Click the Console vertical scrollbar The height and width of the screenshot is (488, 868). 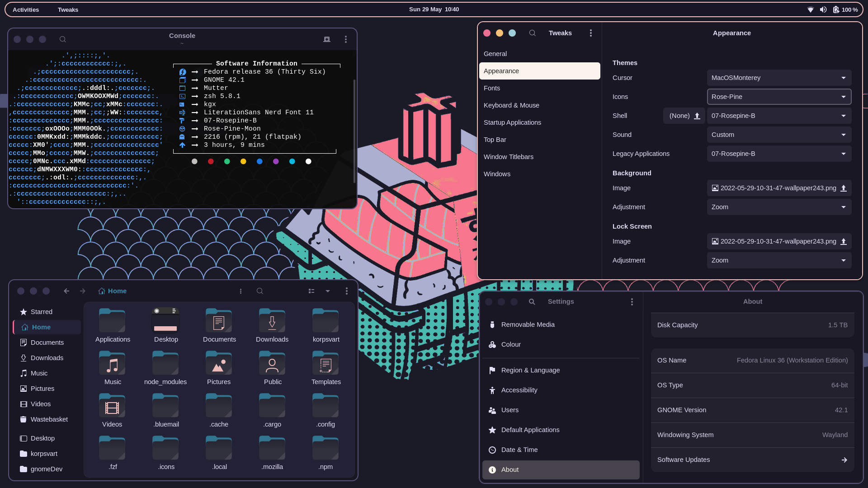(354, 131)
